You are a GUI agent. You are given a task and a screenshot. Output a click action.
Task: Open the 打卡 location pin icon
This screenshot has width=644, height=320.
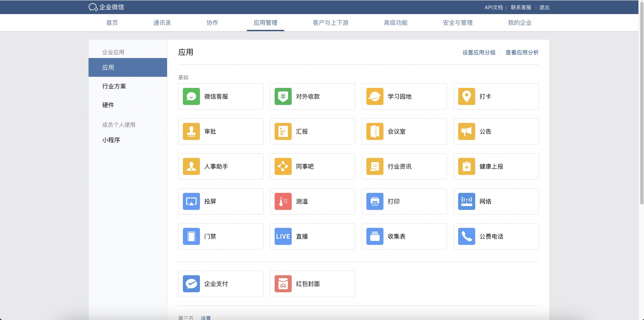[x=467, y=97]
